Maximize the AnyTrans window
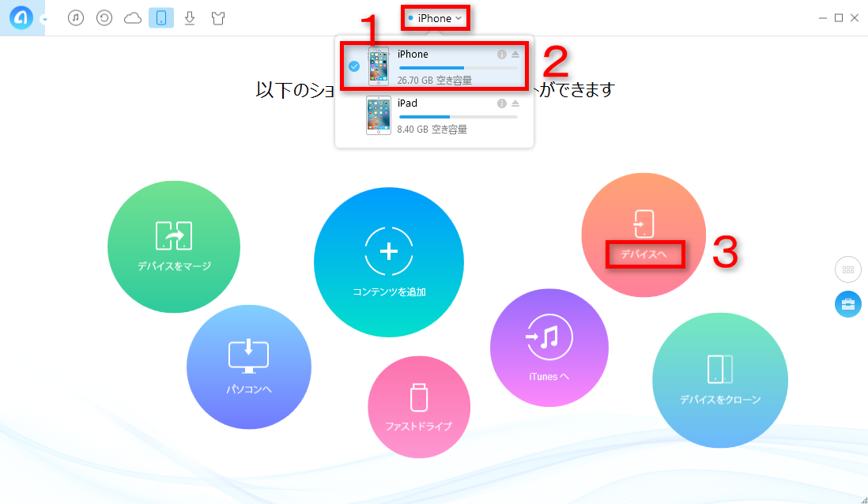 pos(839,18)
